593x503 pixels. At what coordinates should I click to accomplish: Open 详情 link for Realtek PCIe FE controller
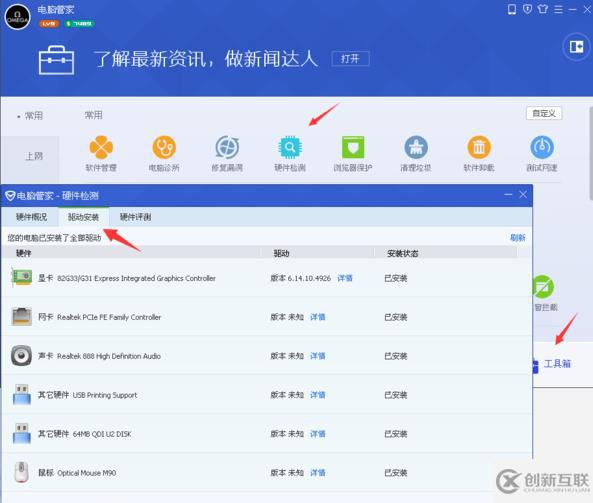click(318, 317)
